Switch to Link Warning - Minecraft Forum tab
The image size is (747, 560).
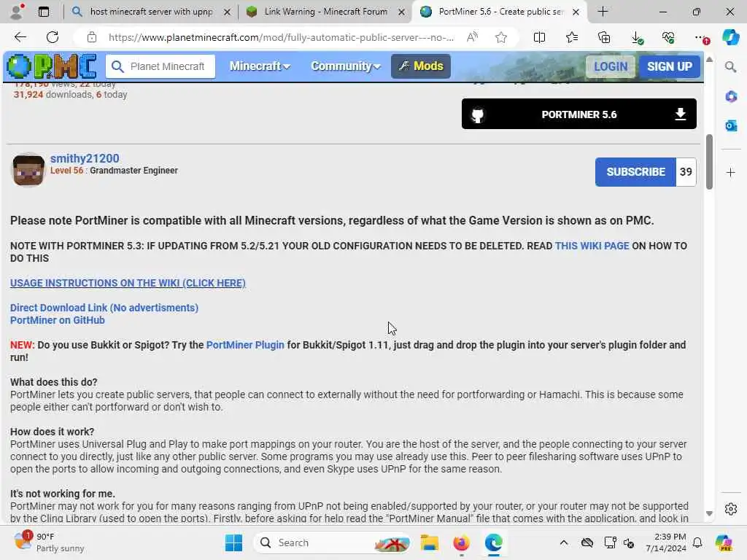(325, 12)
